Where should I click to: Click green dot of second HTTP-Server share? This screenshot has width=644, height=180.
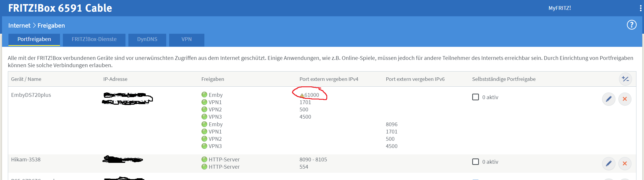(204, 166)
